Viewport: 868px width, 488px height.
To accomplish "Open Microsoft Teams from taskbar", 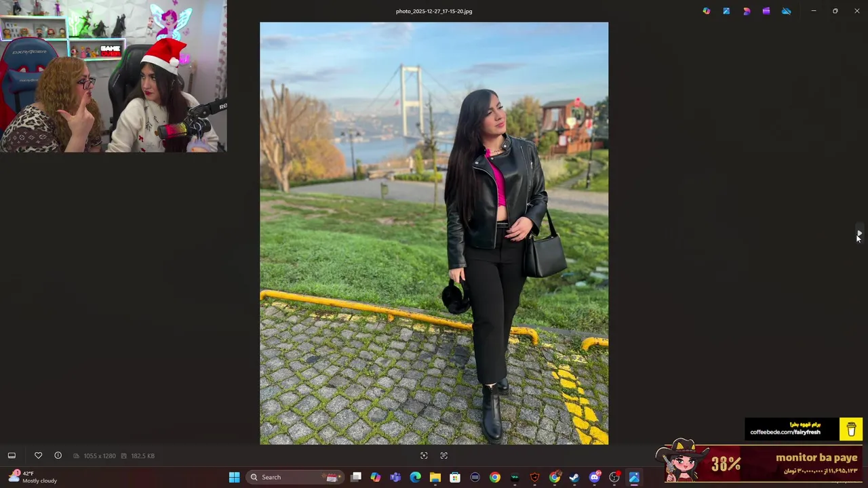I will [x=395, y=477].
